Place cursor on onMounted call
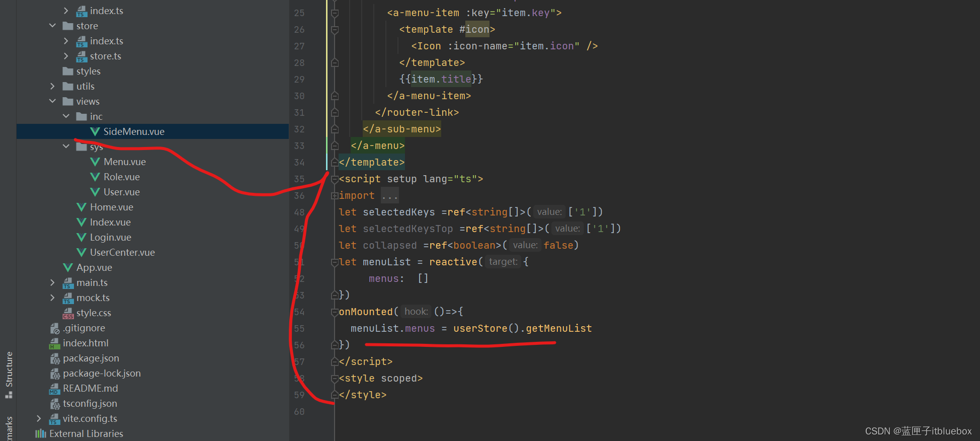The height and width of the screenshot is (441, 980). tap(366, 312)
